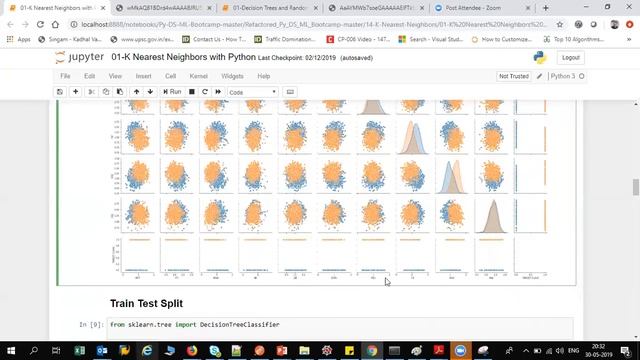Open the volume control in system tray
This screenshot has height=360, width=640.
[x=560, y=351]
